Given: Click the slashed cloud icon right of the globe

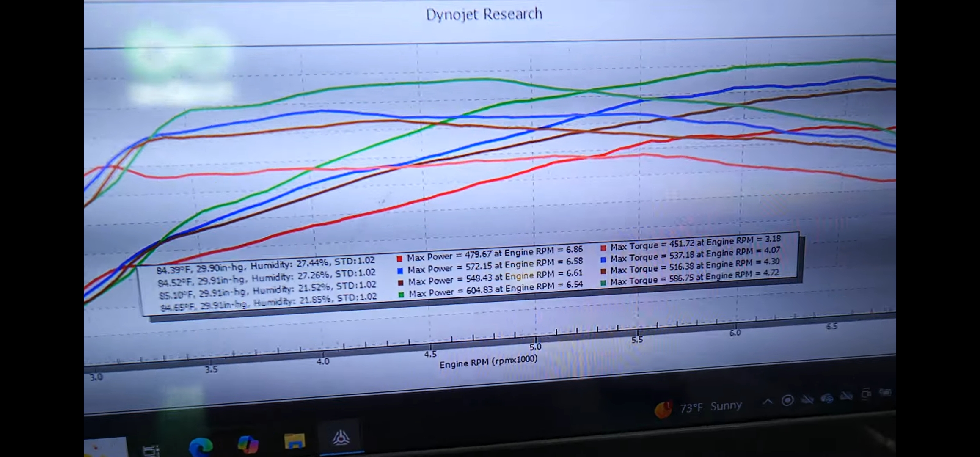Looking at the screenshot, I should point(846,396).
